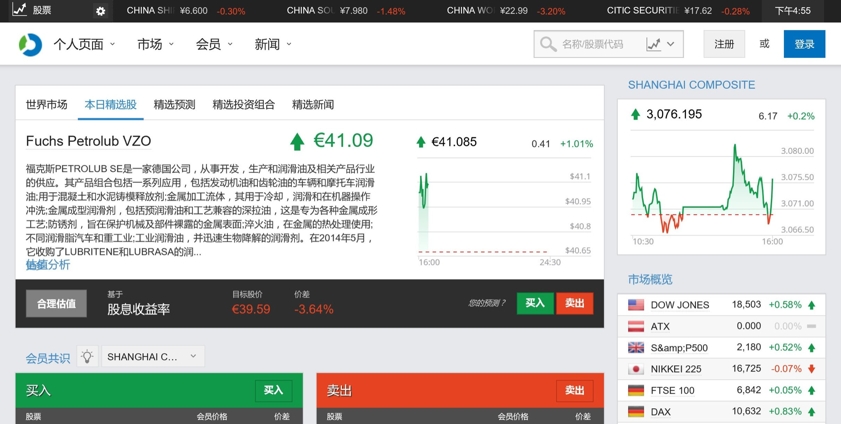The image size is (841, 424).
Task: Click the -3.64% price difference value
Action: point(314,309)
